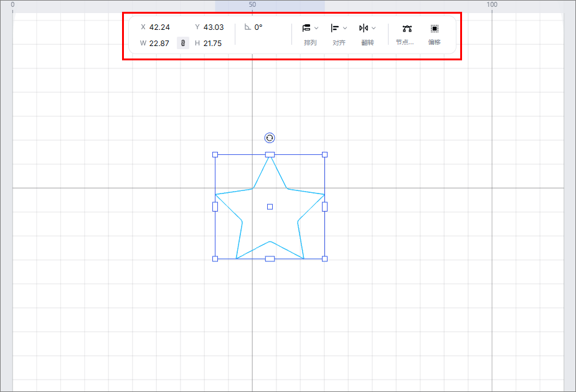Click the arrange (排列) layers icon
The width and height of the screenshot is (576, 392).
[306, 28]
